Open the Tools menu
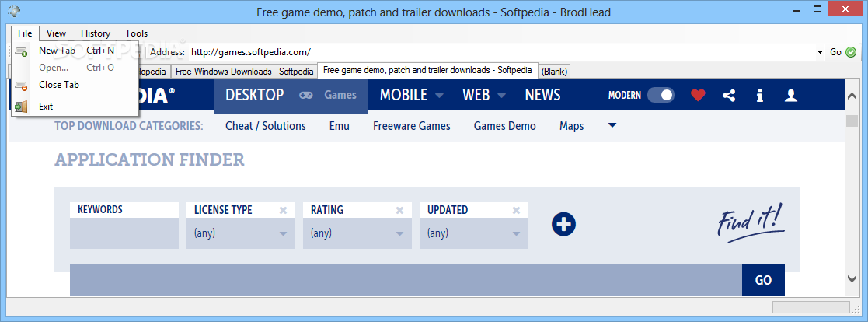 click(x=136, y=33)
